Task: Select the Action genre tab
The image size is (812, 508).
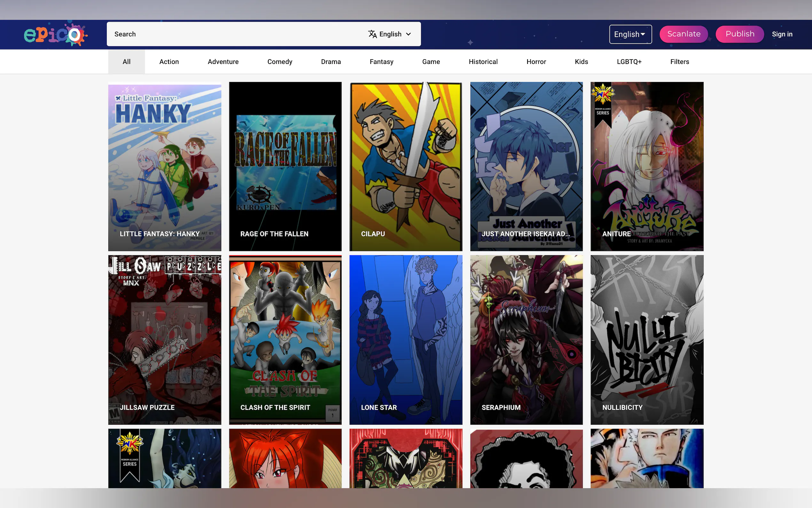Action: (x=169, y=62)
